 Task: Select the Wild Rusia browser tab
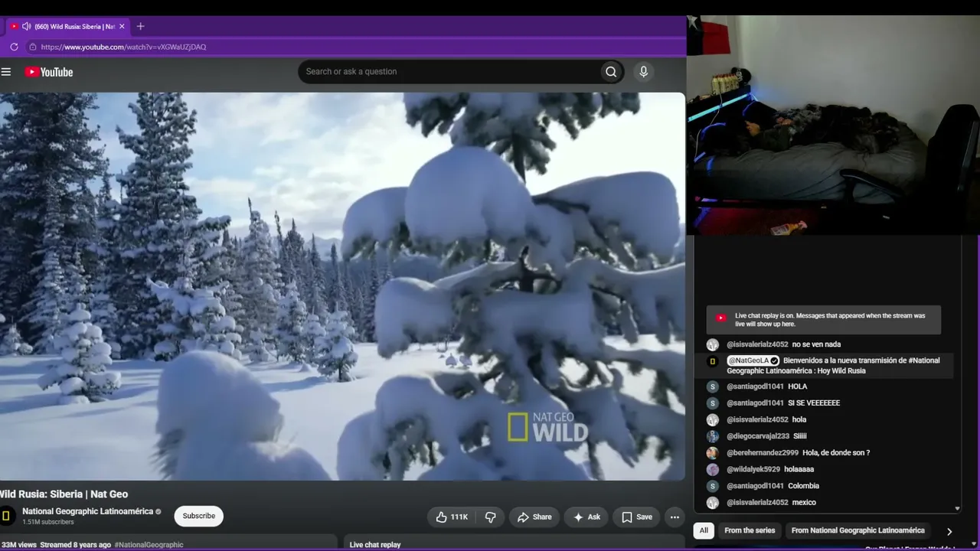(x=69, y=26)
